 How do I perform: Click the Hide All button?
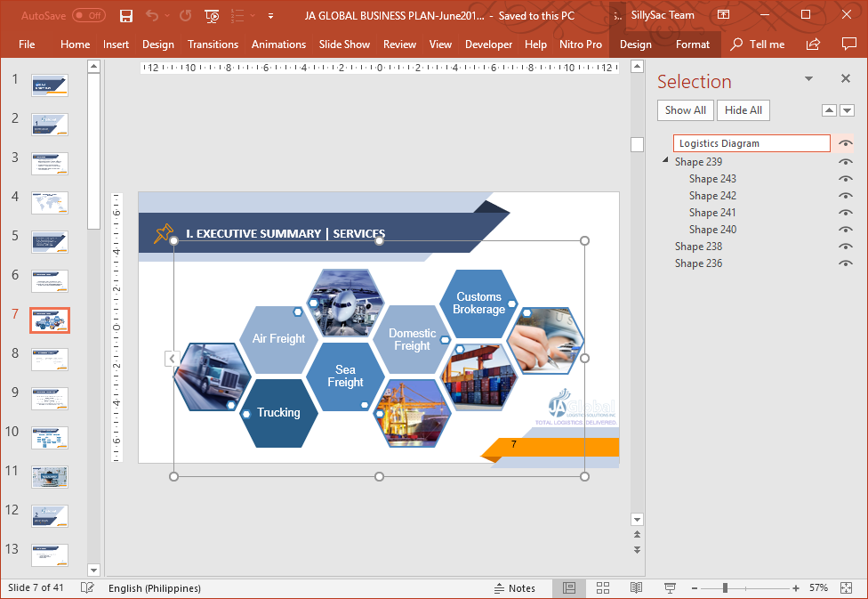pos(743,109)
